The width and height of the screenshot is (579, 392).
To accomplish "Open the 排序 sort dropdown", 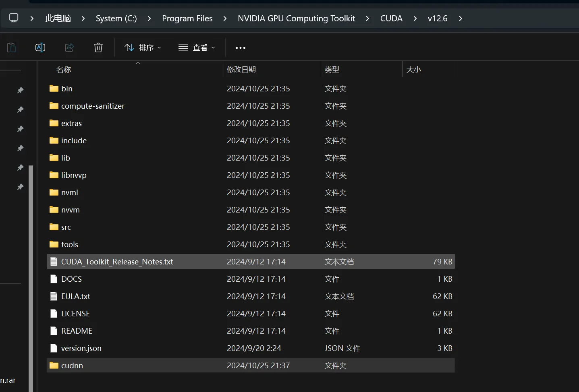I will [143, 47].
